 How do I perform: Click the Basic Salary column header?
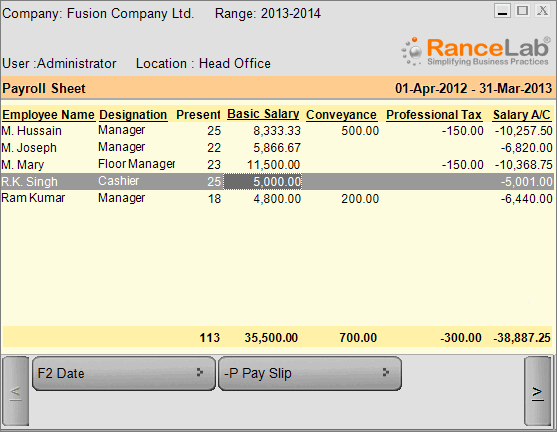(x=263, y=114)
